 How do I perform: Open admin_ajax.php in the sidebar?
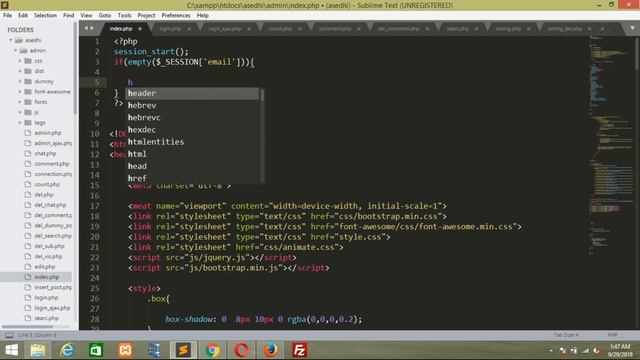(x=53, y=143)
